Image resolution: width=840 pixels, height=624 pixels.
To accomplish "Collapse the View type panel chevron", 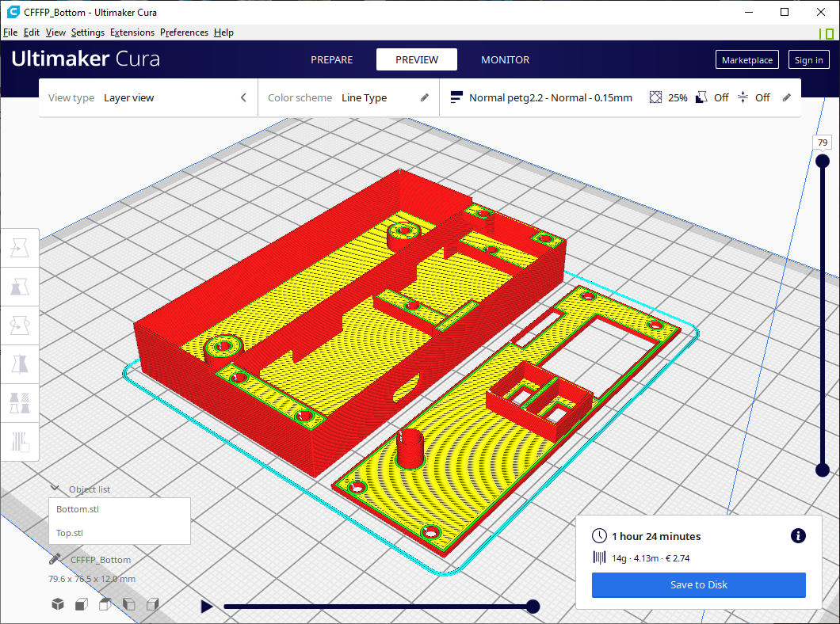I will coord(243,97).
